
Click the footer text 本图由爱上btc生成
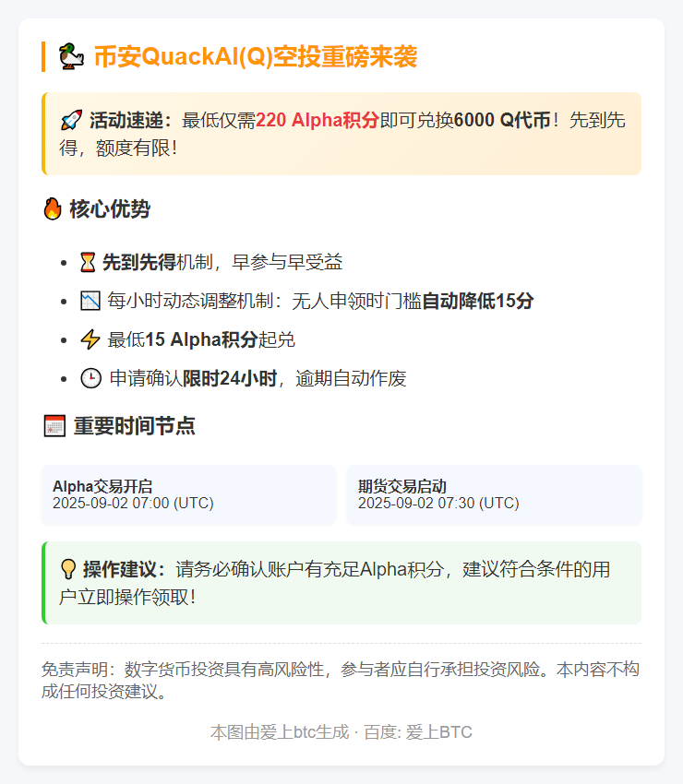[280, 732]
